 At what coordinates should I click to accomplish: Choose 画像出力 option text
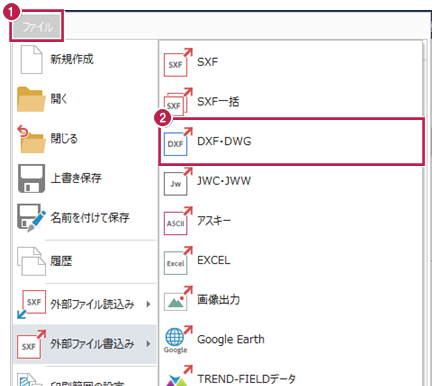[218, 300]
